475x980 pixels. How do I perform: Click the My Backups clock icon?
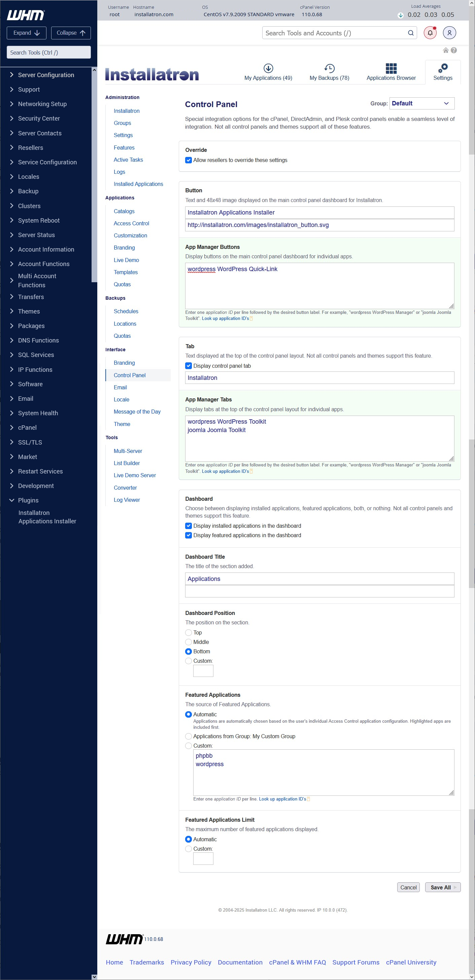329,68
